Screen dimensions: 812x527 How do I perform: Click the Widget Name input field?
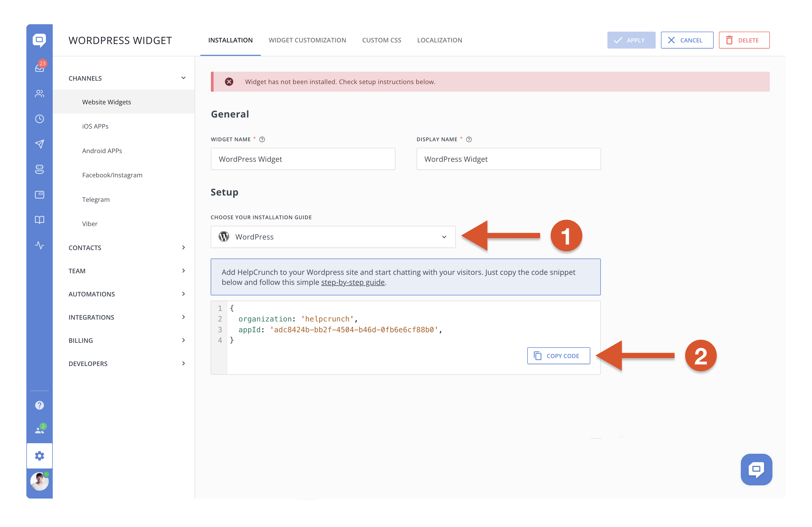303,159
